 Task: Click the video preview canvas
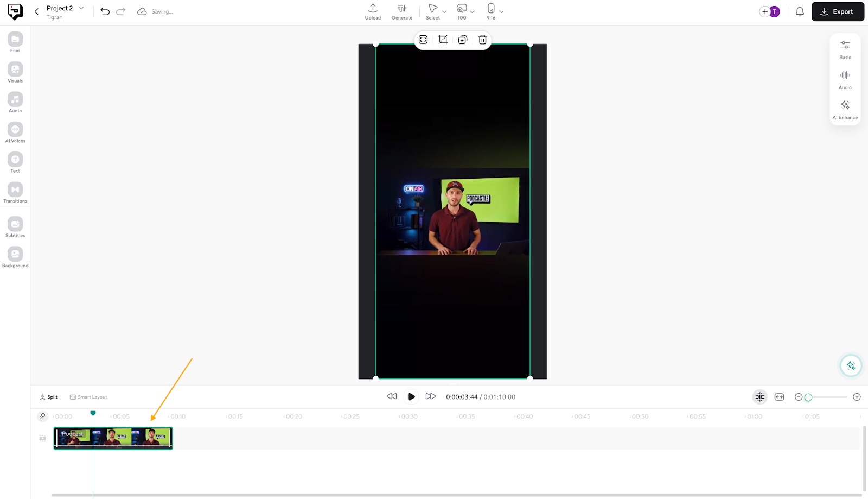pos(452,211)
